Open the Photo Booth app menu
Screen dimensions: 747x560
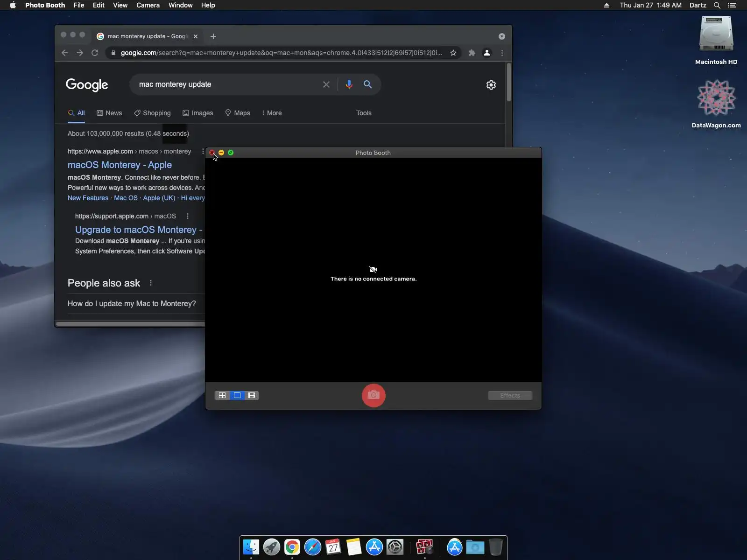coord(45,5)
